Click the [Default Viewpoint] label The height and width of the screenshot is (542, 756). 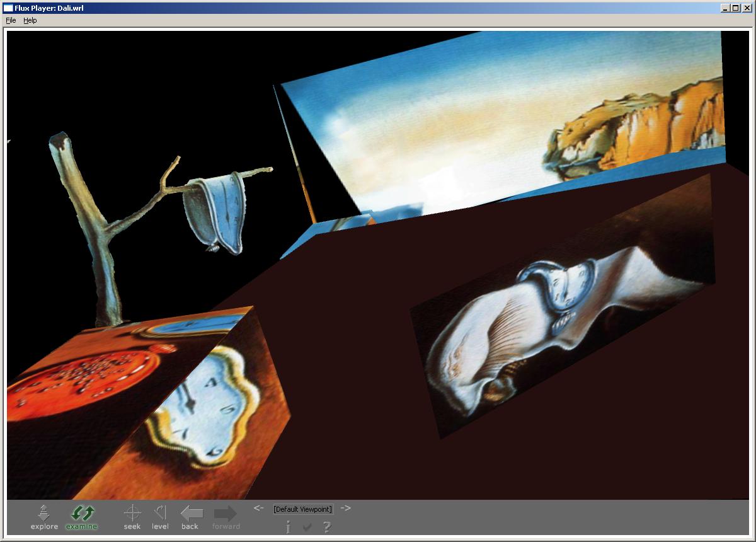coord(302,509)
